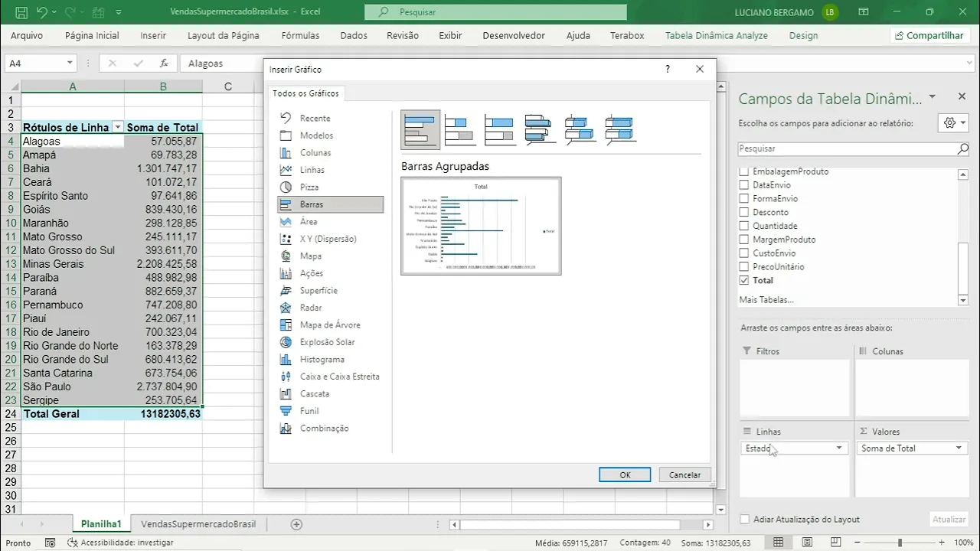Select the 3D 100% stacked bar subtype icon
The height and width of the screenshot is (551, 980).
[x=619, y=129]
